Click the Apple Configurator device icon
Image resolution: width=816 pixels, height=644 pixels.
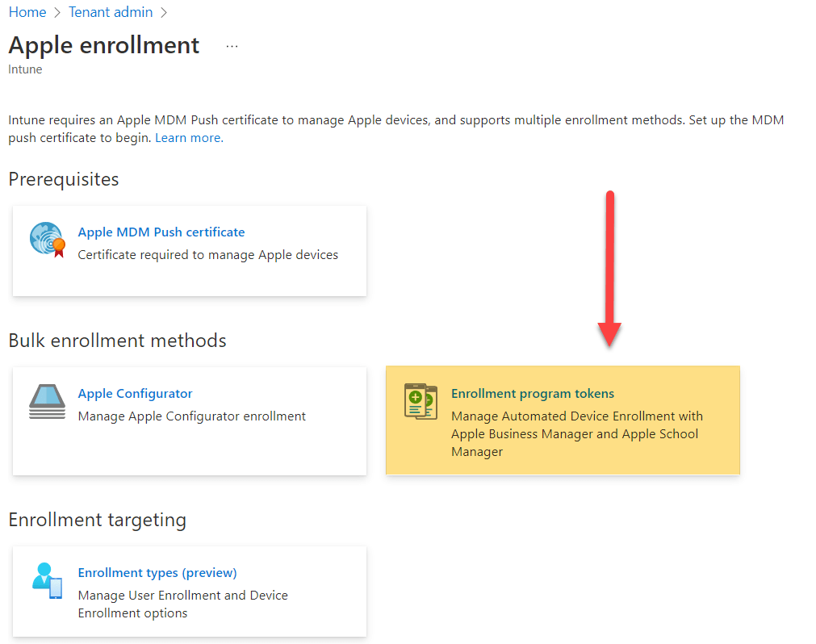pos(47,401)
